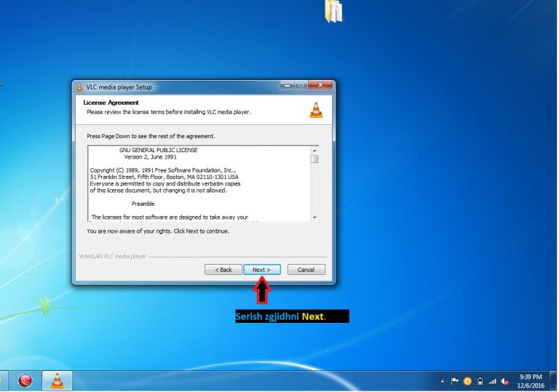Open the VLC installer taskbar button
Image resolution: width=559 pixels, height=392 pixels.
coord(57,380)
